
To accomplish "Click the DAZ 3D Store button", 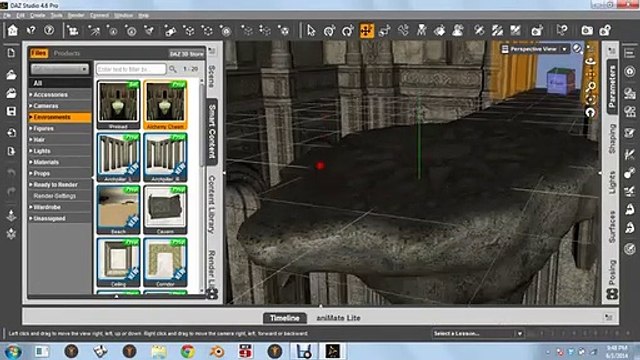I will 186,53.
